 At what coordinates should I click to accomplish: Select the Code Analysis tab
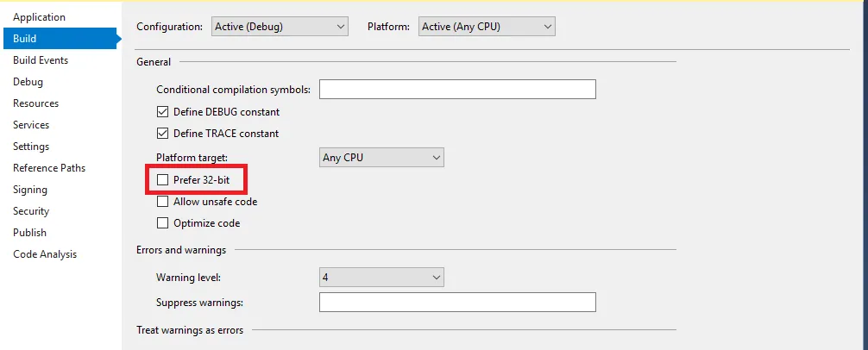(x=45, y=254)
